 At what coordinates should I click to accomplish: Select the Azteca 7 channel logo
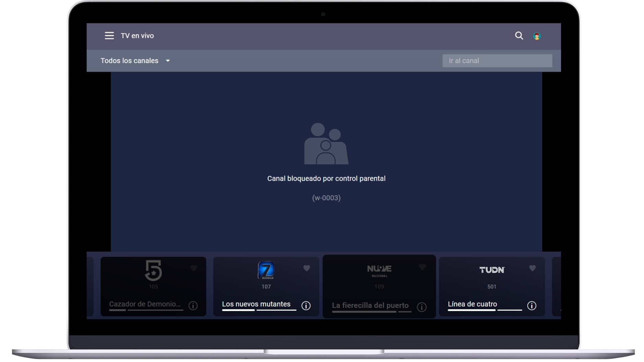(x=266, y=270)
